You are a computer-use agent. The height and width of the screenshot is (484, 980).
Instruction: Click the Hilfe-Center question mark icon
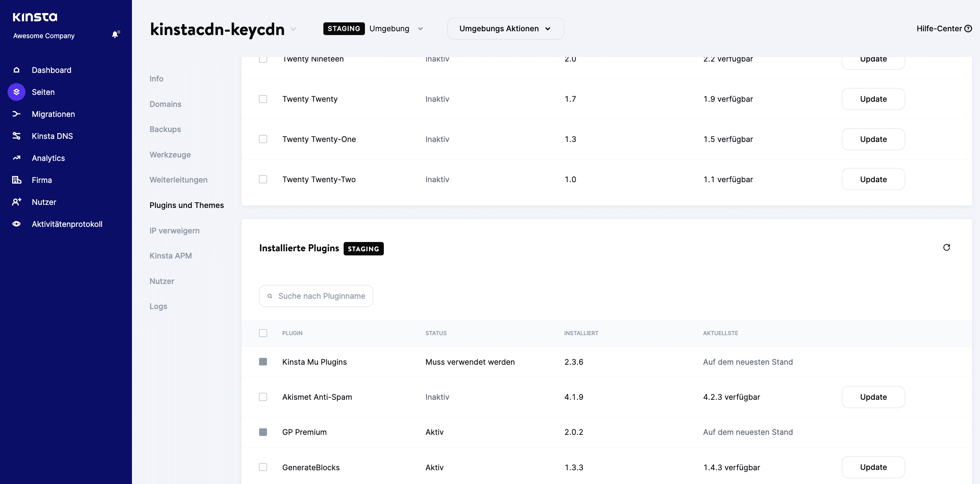tap(968, 29)
